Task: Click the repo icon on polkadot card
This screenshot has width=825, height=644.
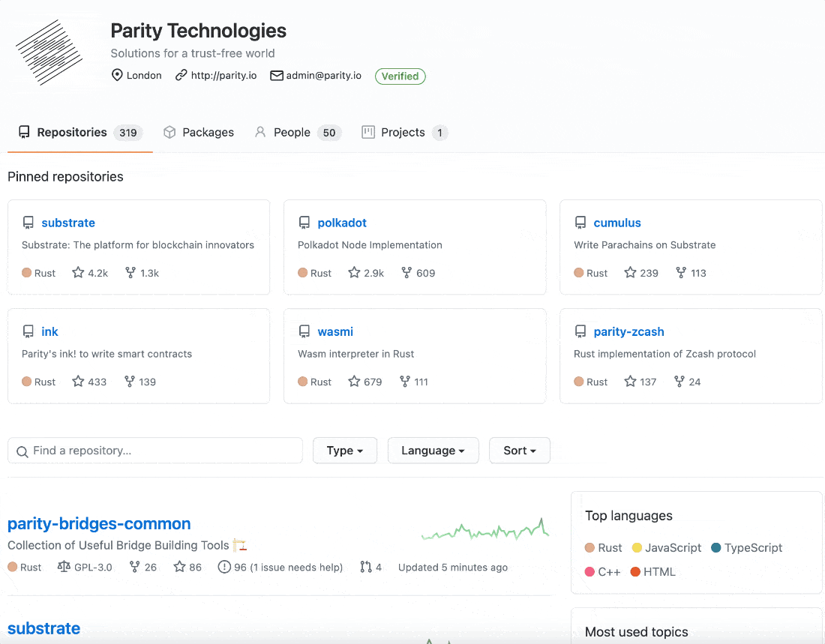Action: (x=304, y=223)
